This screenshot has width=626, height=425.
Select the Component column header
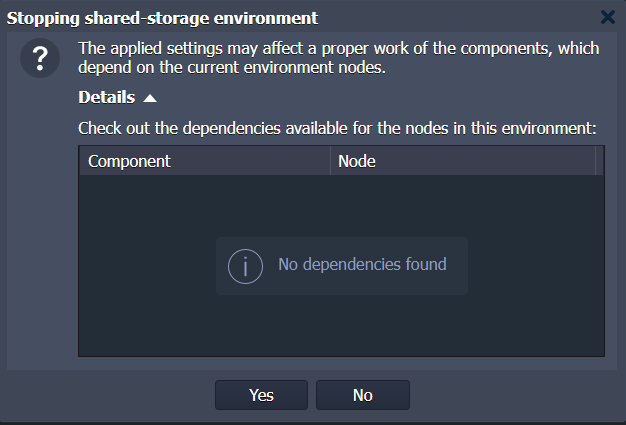[205, 161]
